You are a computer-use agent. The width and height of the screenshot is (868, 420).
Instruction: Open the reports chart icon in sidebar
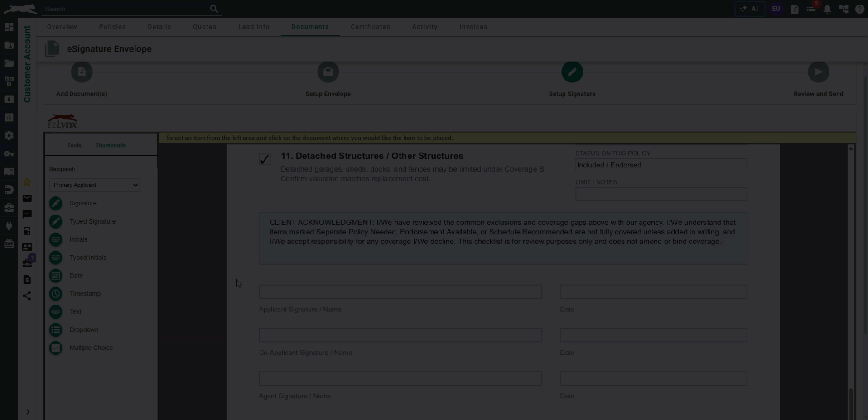(x=9, y=118)
